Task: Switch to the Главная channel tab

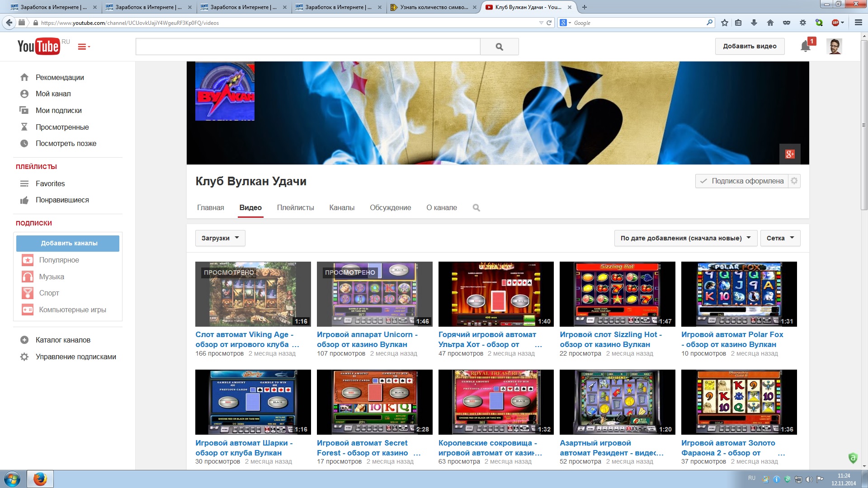Action: (x=211, y=208)
